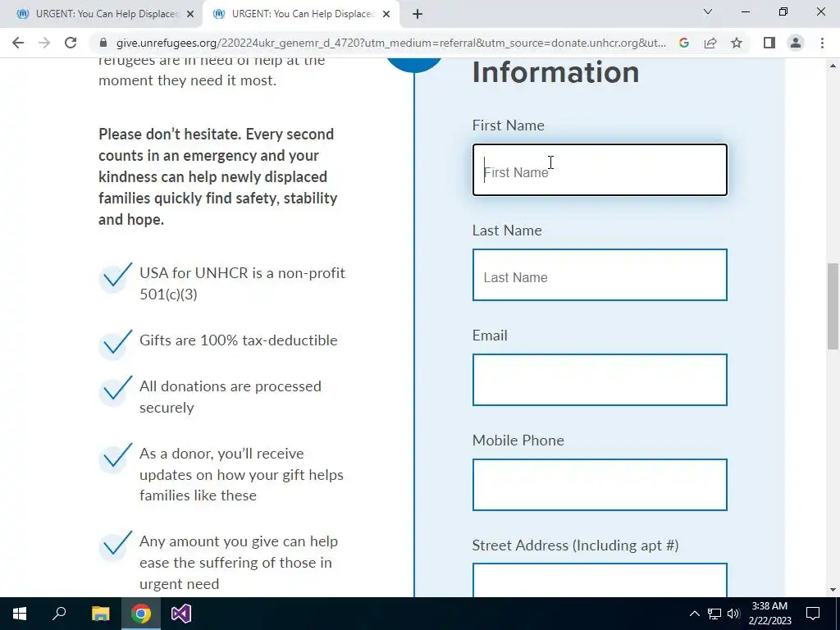Focus the First Name field

[600, 170]
